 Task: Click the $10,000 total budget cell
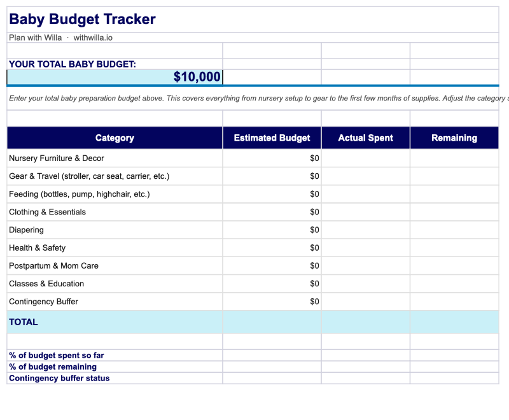point(115,77)
